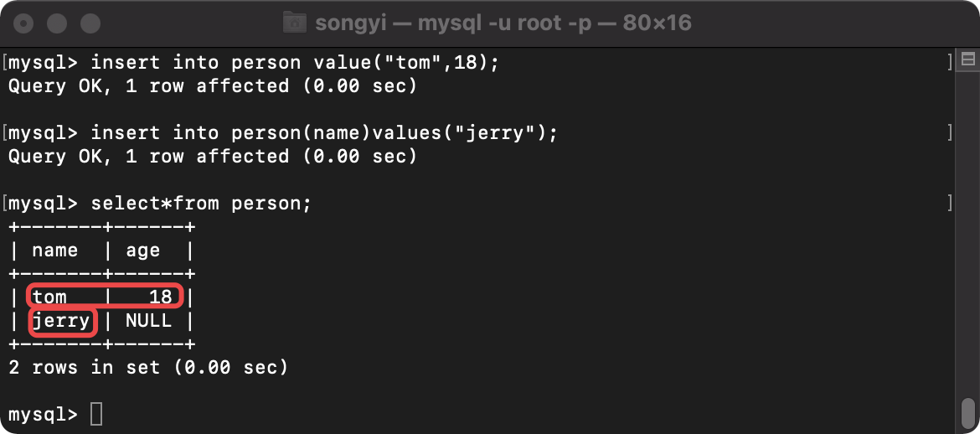Click the yellow minimize window button
This screenshot has width=980, height=434.
pyautogui.click(x=57, y=23)
